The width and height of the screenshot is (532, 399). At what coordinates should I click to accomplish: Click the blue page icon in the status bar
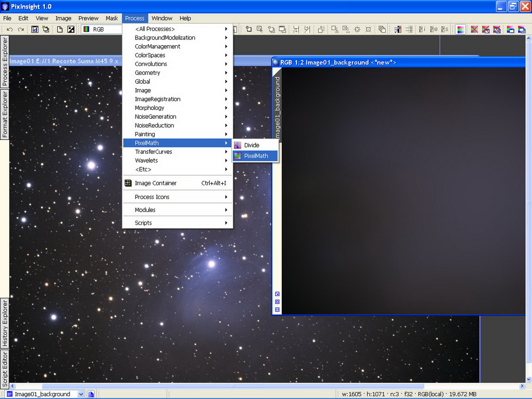[91, 394]
